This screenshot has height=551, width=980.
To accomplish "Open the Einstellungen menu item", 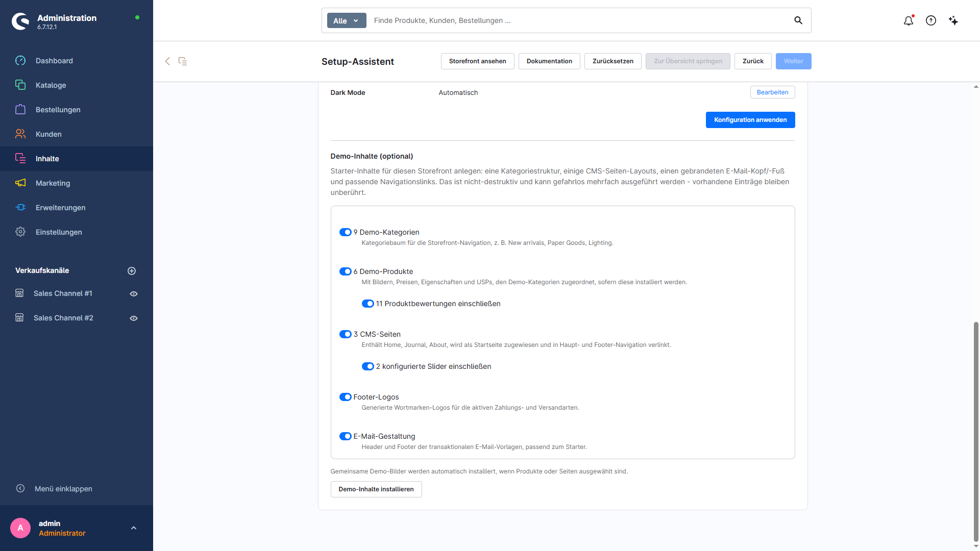I will 77,232.
